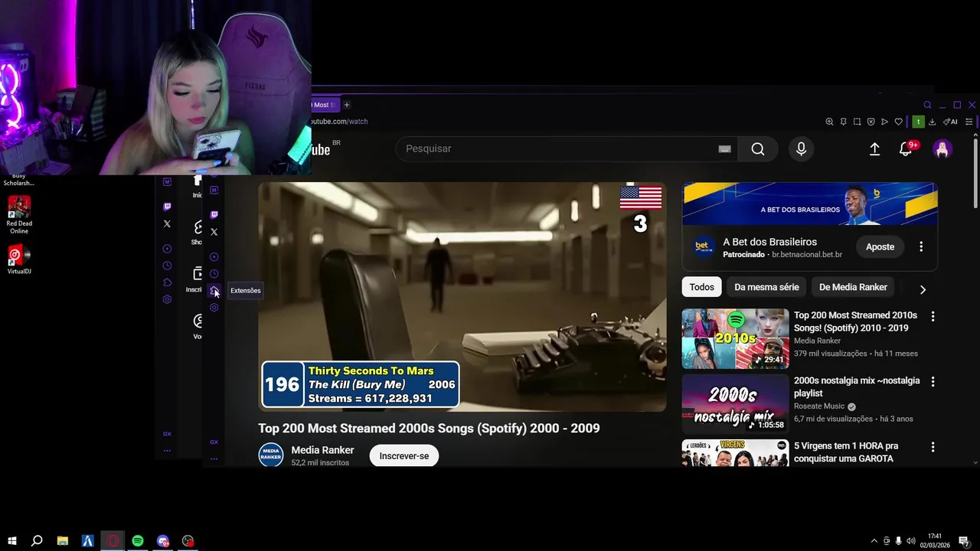The width and height of the screenshot is (980, 551).
Task: Open the Windows taskbar search
Action: tap(37, 541)
